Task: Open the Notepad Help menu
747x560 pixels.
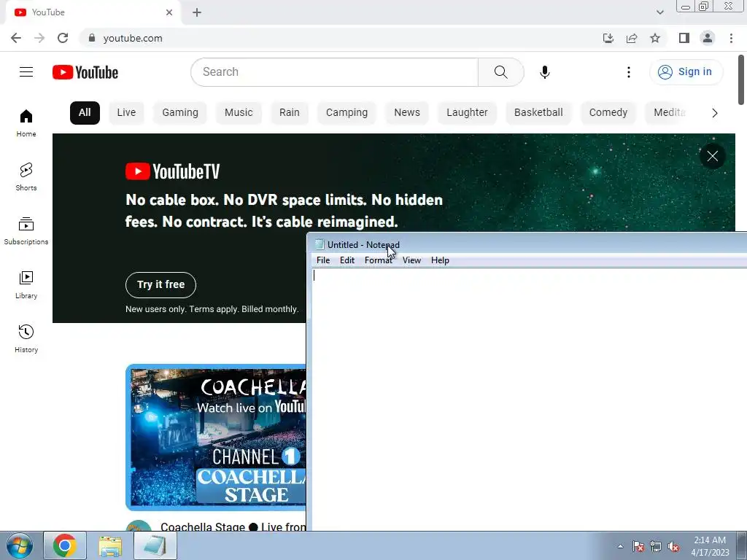Action: [x=440, y=260]
